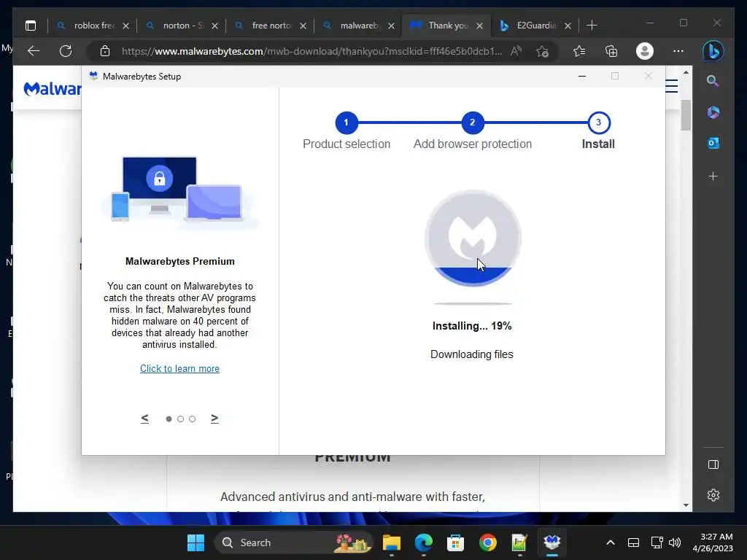Show previous slide with left arrow
Viewport: 747px width, 560px height.
145,419
